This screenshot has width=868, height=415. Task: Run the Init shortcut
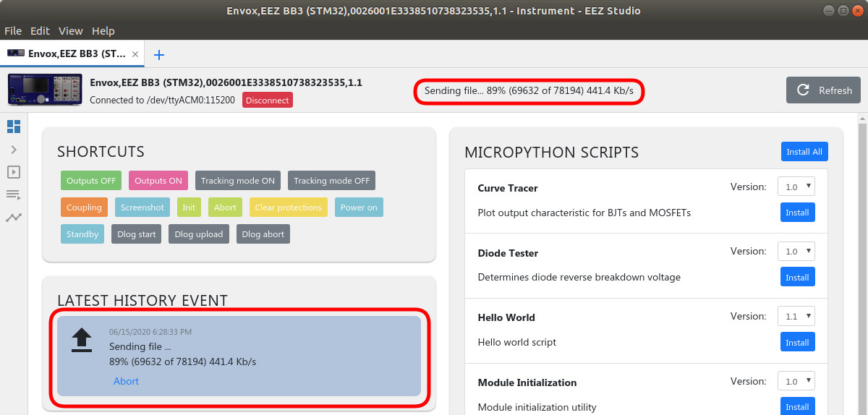coord(189,208)
